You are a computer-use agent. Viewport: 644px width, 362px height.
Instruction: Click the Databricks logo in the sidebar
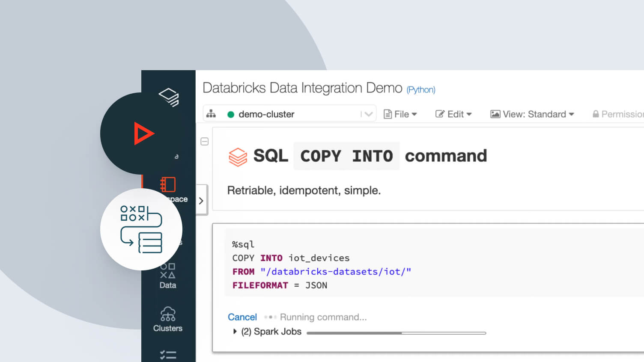(169, 97)
